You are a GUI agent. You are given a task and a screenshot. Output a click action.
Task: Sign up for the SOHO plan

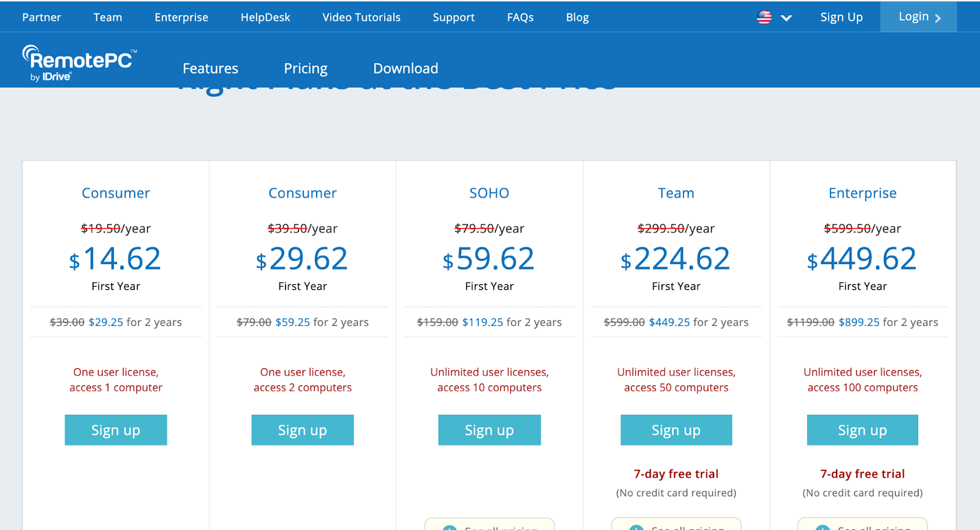click(489, 430)
